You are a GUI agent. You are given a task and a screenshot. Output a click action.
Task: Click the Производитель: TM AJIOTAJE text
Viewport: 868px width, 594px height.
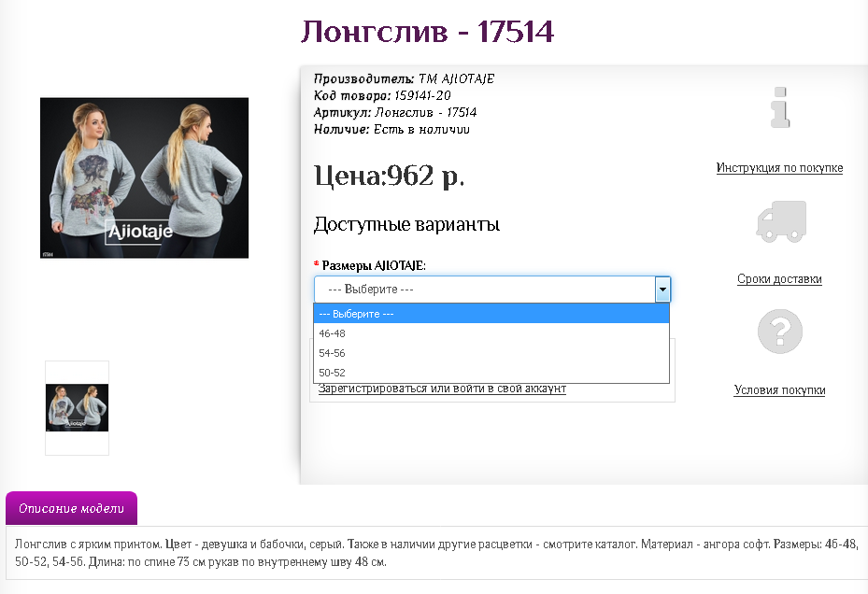pyautogui.click(x=405, y=78)
